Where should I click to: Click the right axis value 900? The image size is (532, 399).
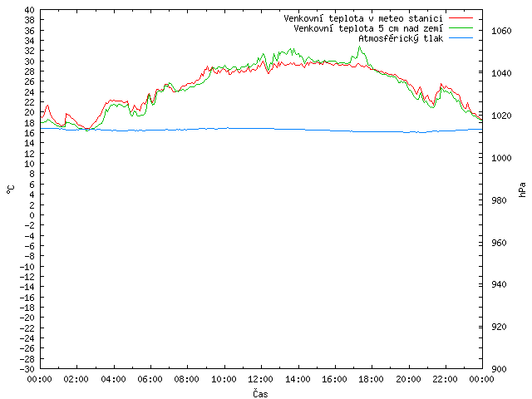pyautogui.click(x=499, y=369)
